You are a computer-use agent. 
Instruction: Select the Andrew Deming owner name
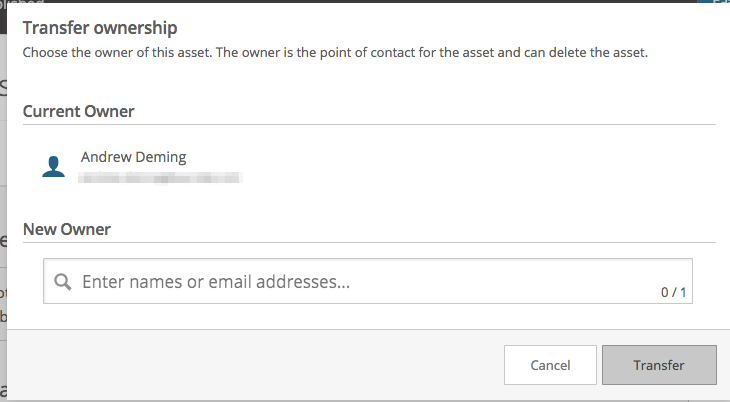click(x=134, y=157)
